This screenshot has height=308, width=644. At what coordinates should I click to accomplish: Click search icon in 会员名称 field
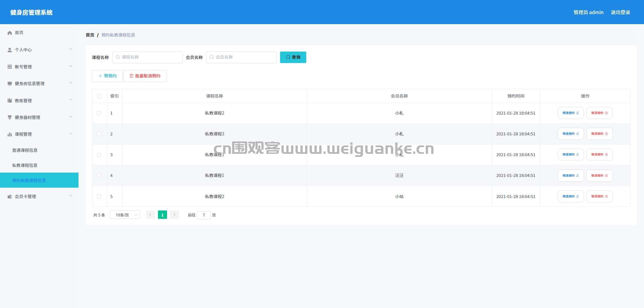point(212,57)
